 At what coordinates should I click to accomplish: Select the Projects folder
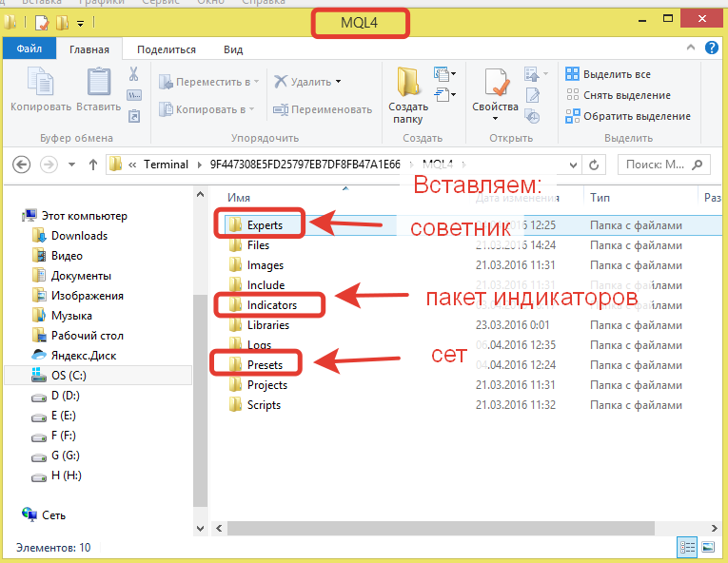(267, 385)
